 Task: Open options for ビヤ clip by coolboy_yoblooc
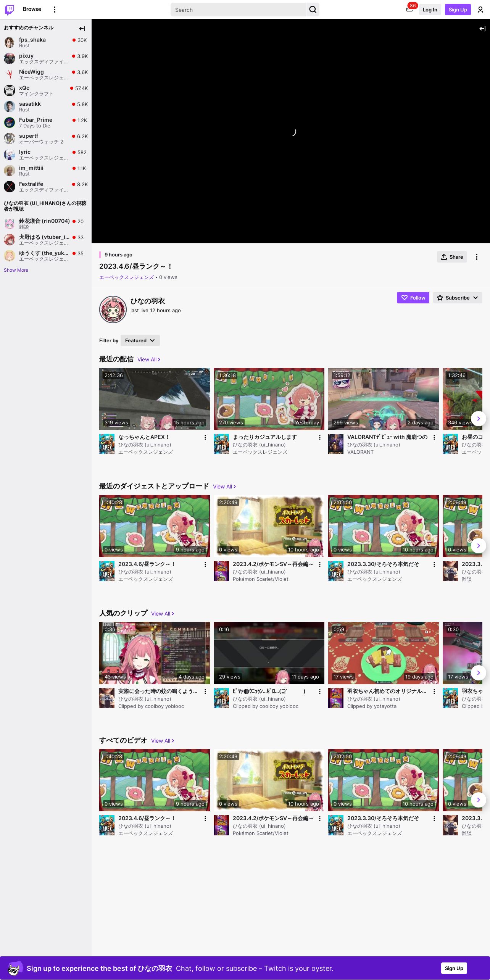pos(319,691)
